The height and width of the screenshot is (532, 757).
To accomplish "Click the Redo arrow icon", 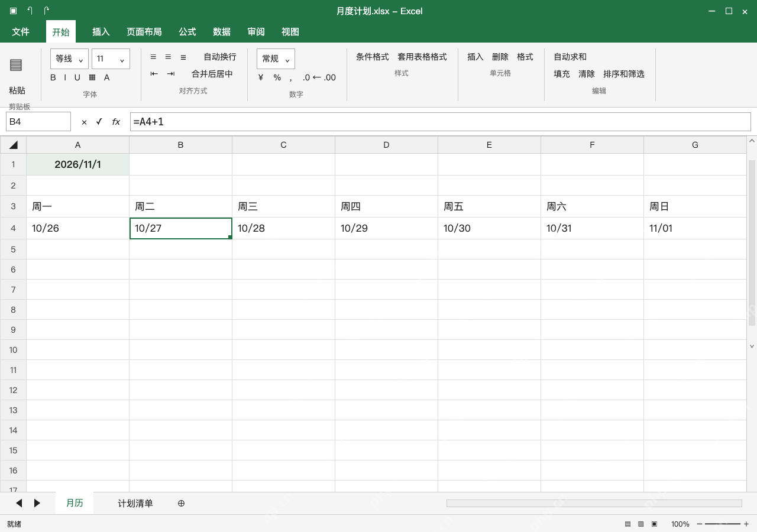I will click(46, 11).
